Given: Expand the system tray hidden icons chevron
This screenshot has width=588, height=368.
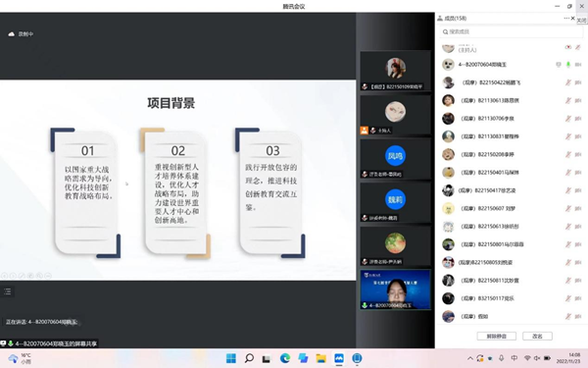Looking at the screenshot, I should coord(469,358).
